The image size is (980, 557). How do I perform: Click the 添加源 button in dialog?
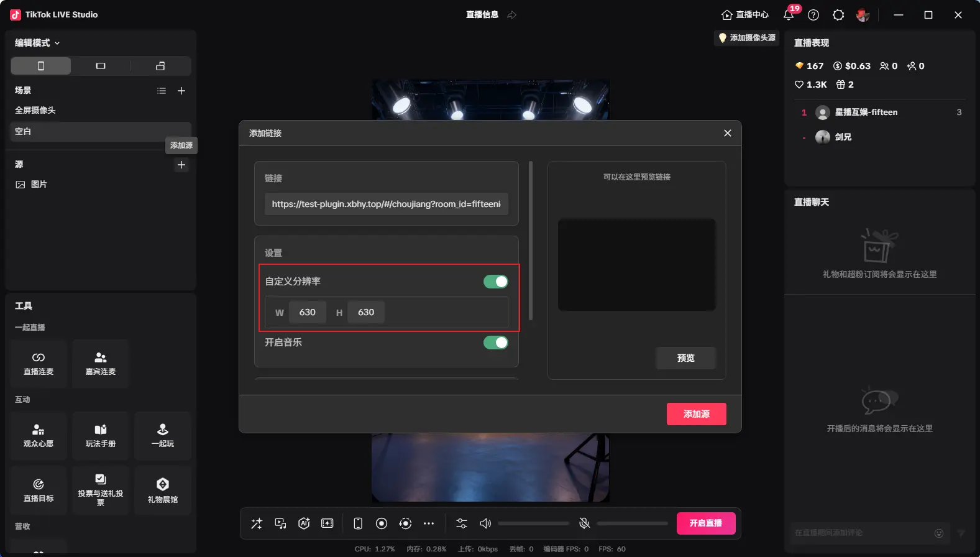696,414
